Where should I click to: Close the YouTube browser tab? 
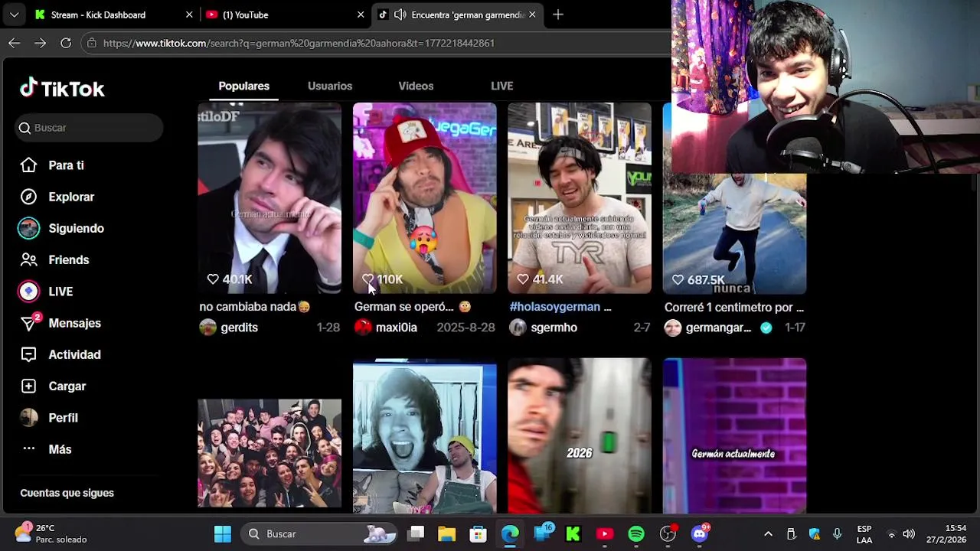(361, 15)
